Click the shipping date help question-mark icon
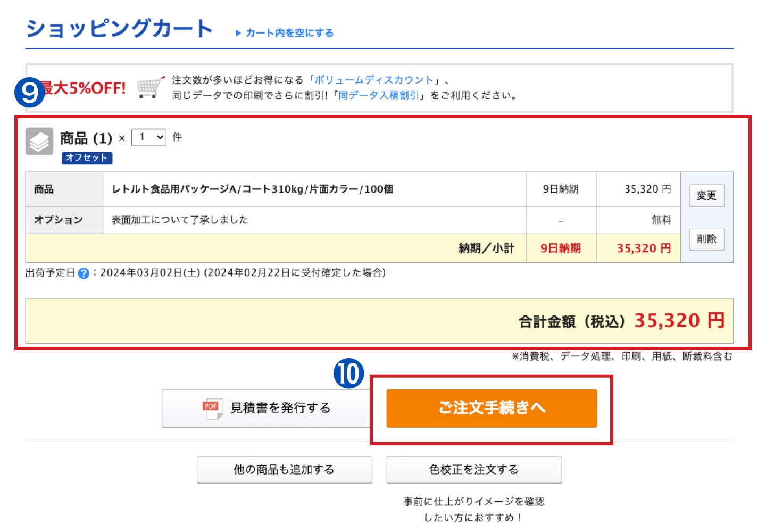 84,273
